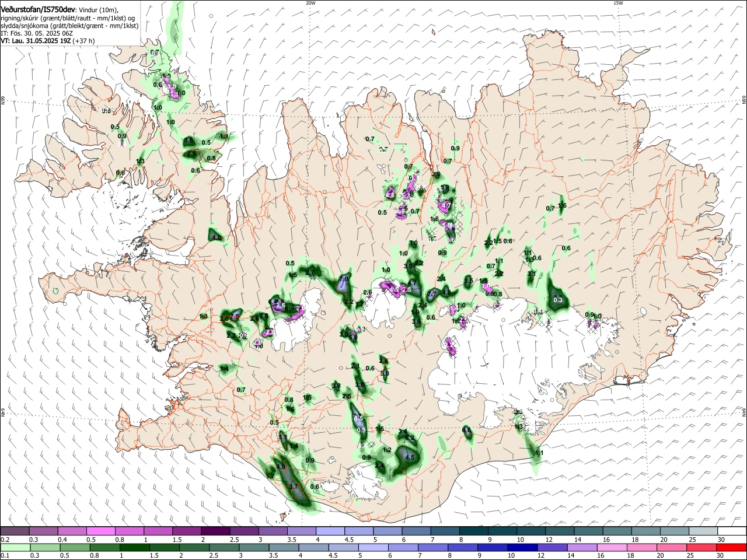
Task: Click the lower legend swatch between 25 and 30
Action: pyautogui.click(x=701, y=547)
